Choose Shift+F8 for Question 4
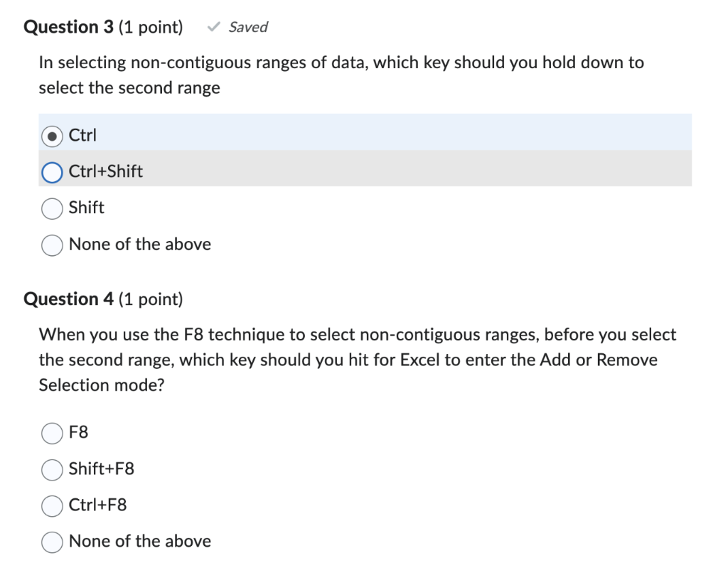 click(x=52, y=470)
